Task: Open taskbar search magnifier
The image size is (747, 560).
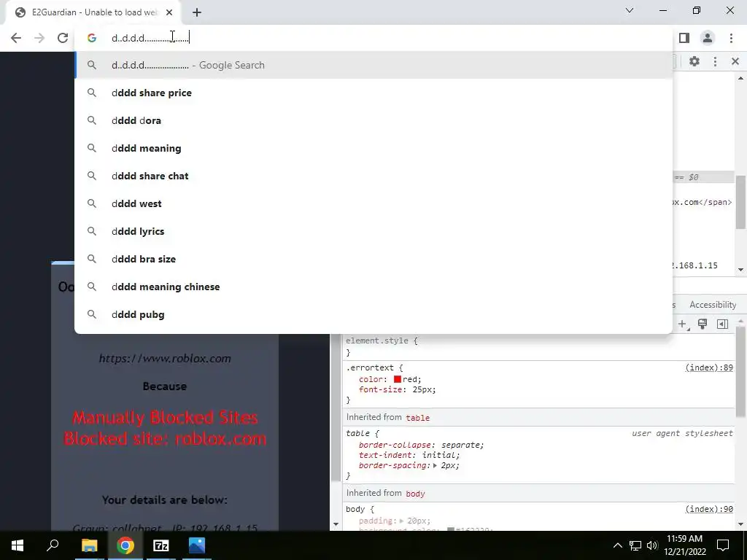Action: (x=53, y=545)
